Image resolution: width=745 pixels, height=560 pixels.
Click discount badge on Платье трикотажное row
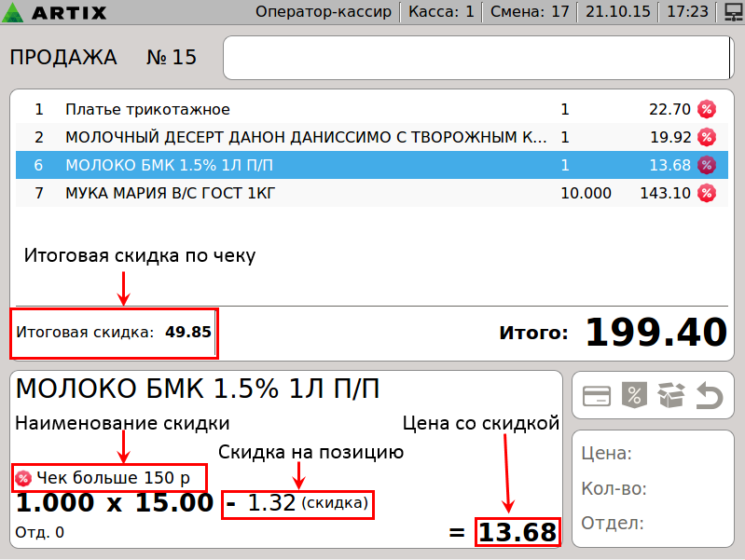click(x=708, y=109)
